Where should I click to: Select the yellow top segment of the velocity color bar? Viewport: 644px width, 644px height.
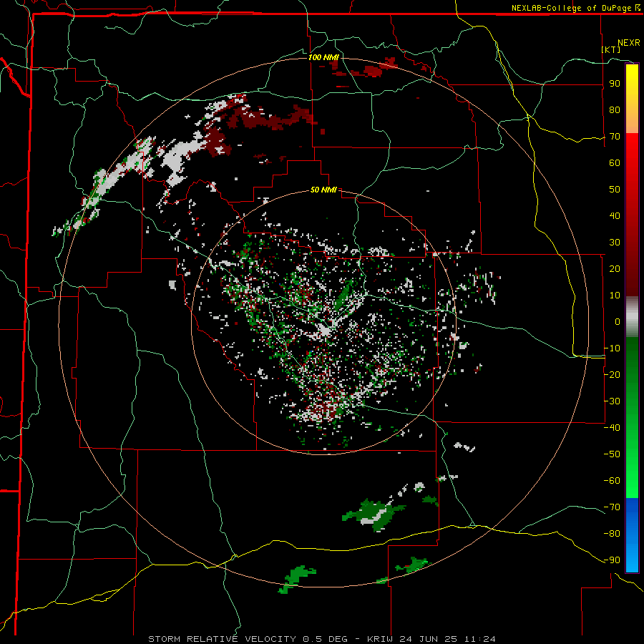coord(632,99)
